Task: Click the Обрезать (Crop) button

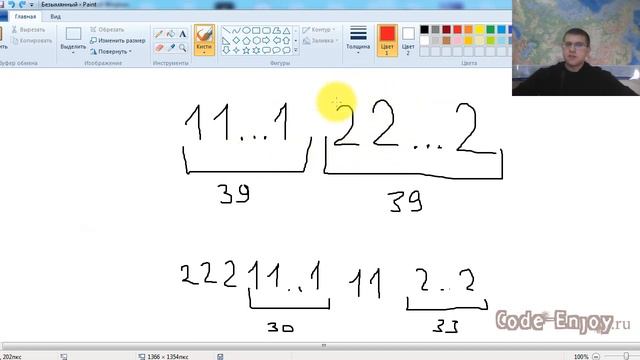Action: [107, 30]
